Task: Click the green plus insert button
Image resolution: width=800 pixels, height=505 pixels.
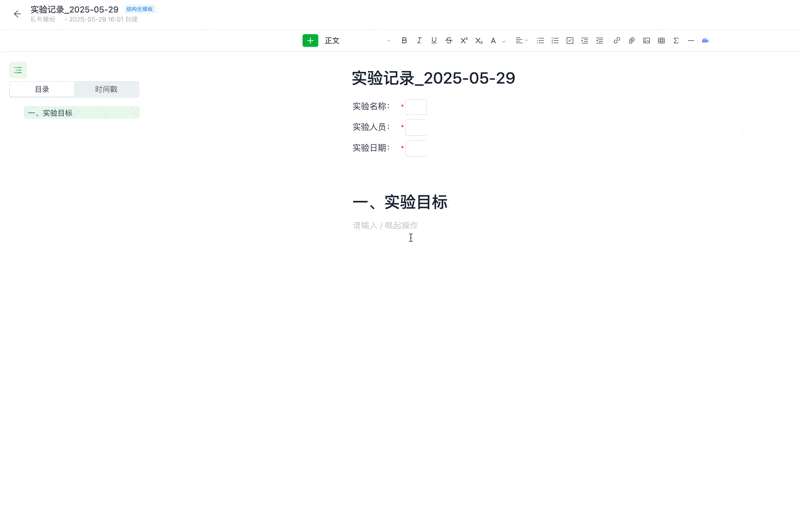Action: pyautogui.click(x=310, y=41)
